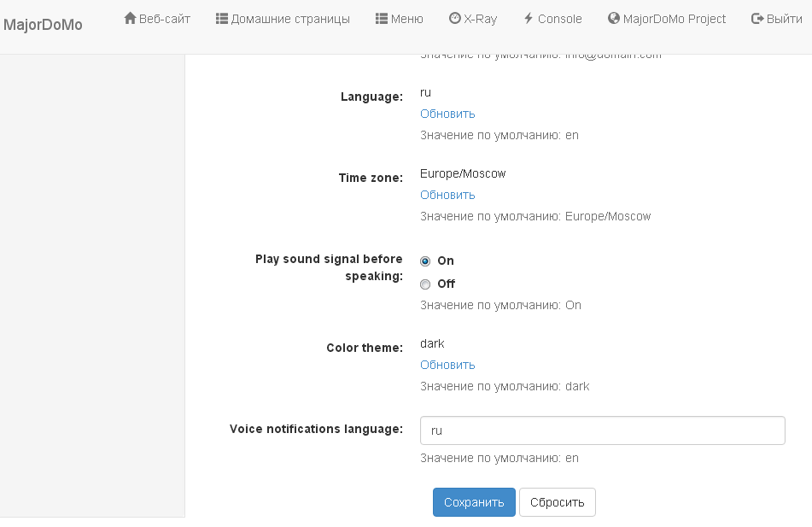Click the list icon beside Домашние страницы
The width and height of the screenshot is (812, 527).
(x=222, y=18)
